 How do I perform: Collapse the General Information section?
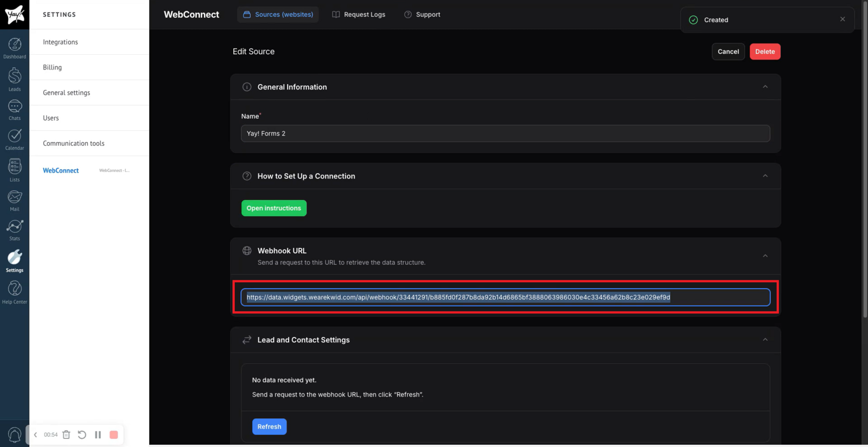tap(765, 87)
